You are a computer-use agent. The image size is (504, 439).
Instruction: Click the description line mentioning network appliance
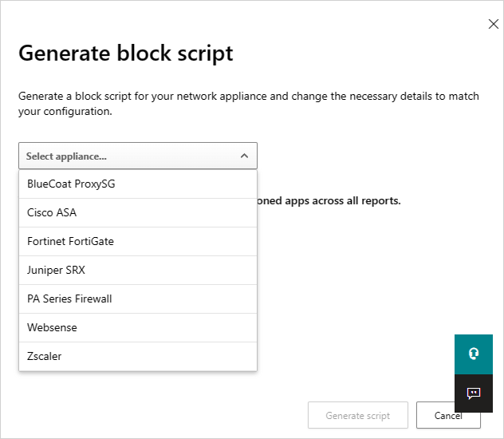(x=249, y=97)
